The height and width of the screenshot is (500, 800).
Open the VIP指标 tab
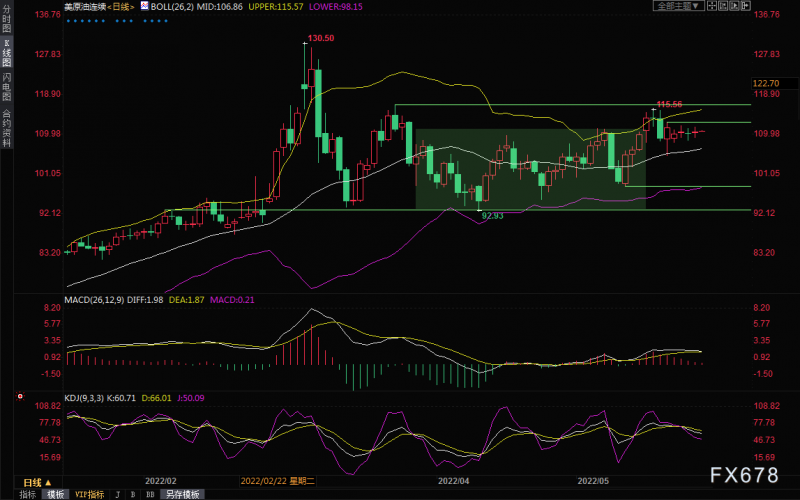[90, 494]
